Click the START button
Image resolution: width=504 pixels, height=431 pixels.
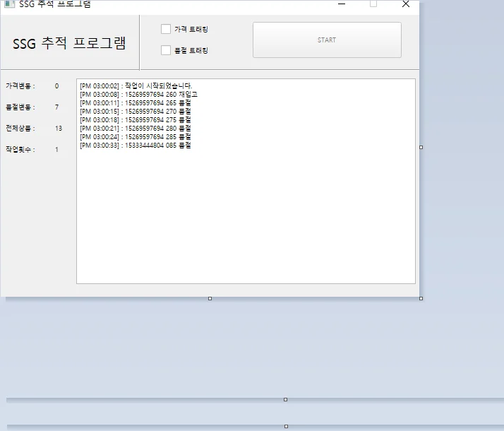tap(327, 40)
